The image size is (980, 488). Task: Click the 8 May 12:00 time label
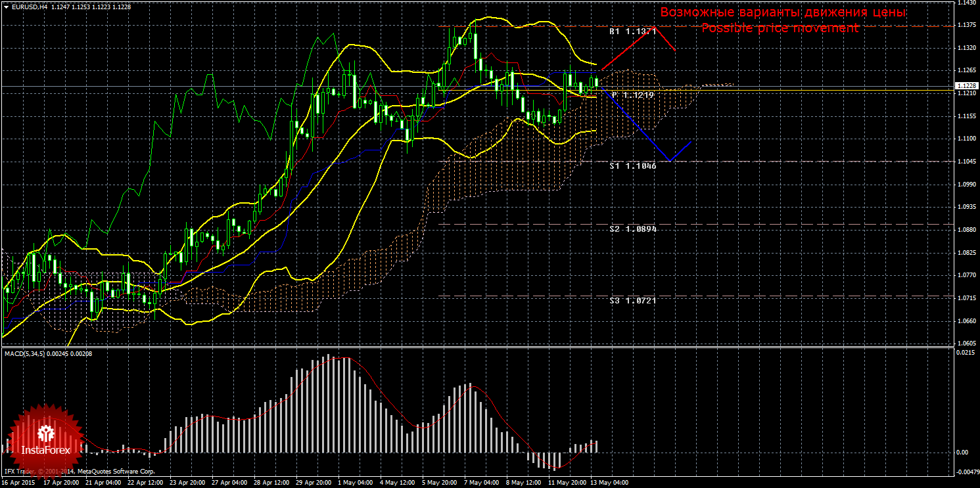(523, 483)
